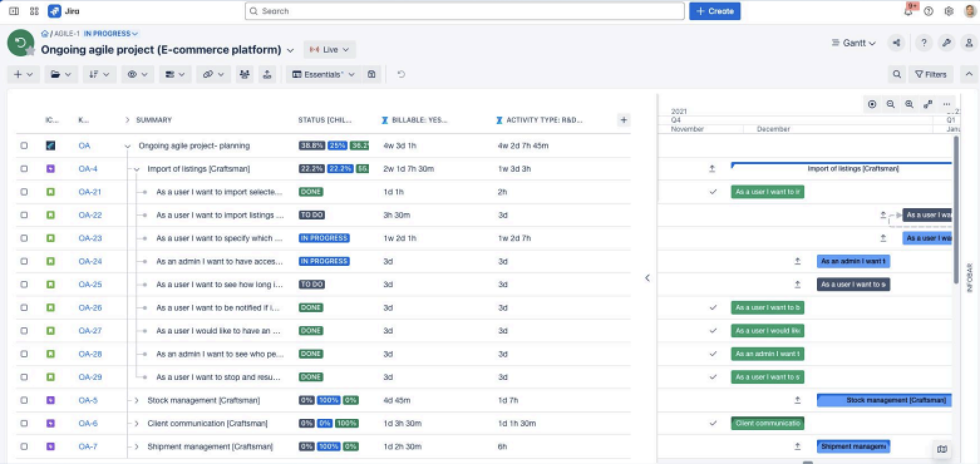Image resolution: width=980 pixels, height=464 pixels.
Task: Click the share icon next to Gantt
Action: pyautogui.click(x=897, y=43)
